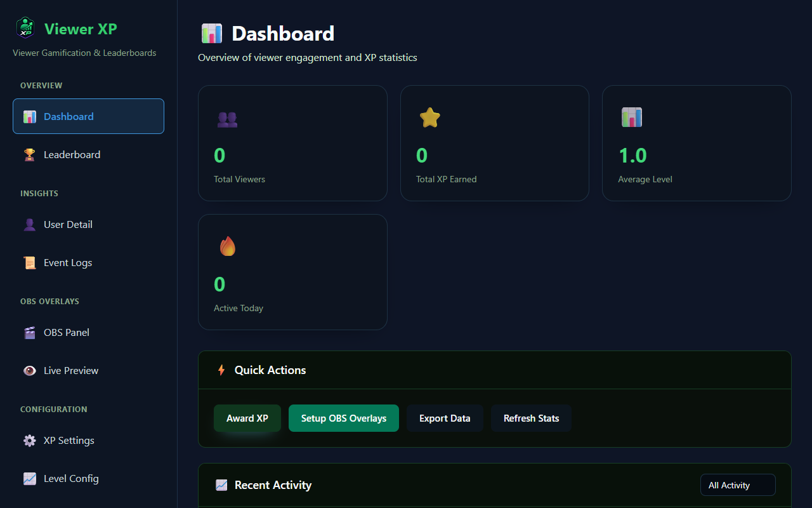Click the Leaderboard trophy icon
Image resolution: width=812 pixels, height=508 pixels.
click(x=30, y=155)
